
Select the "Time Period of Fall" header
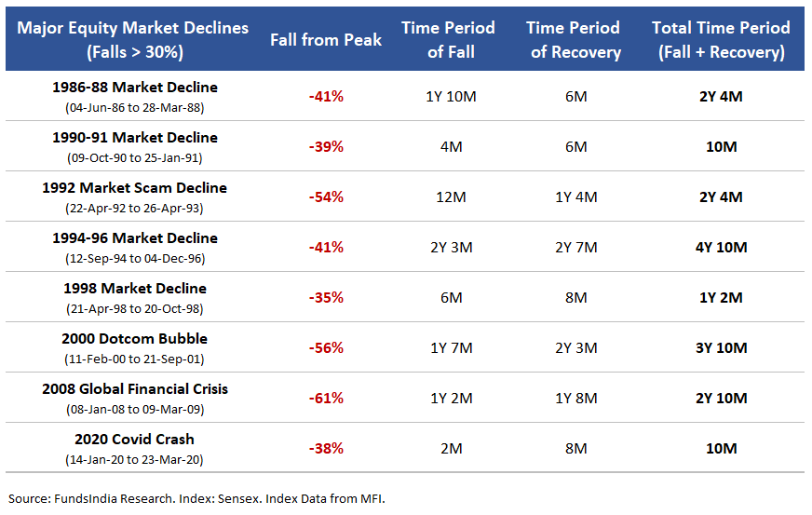[x=448, y=39]
